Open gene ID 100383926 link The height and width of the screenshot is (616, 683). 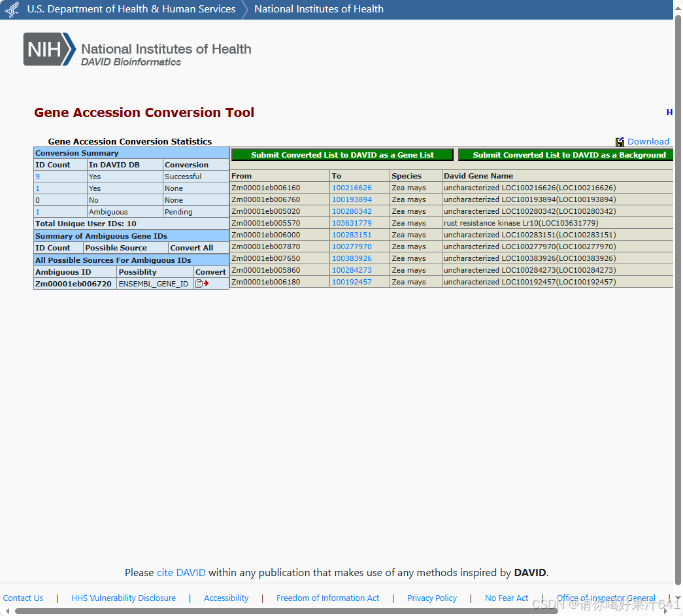pyautogui.click(x=352, y=258)
